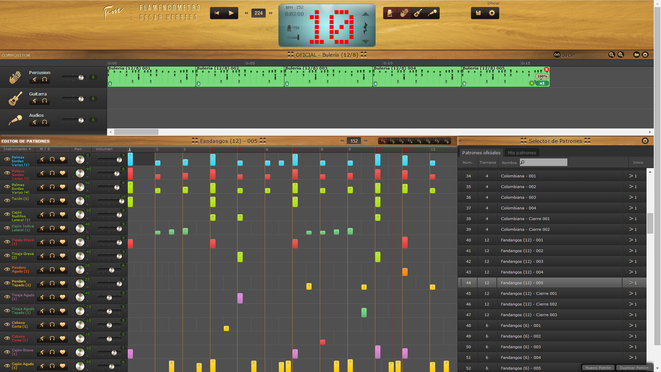Select the guitar icon in top toolbar

click(x=418, y=13)
